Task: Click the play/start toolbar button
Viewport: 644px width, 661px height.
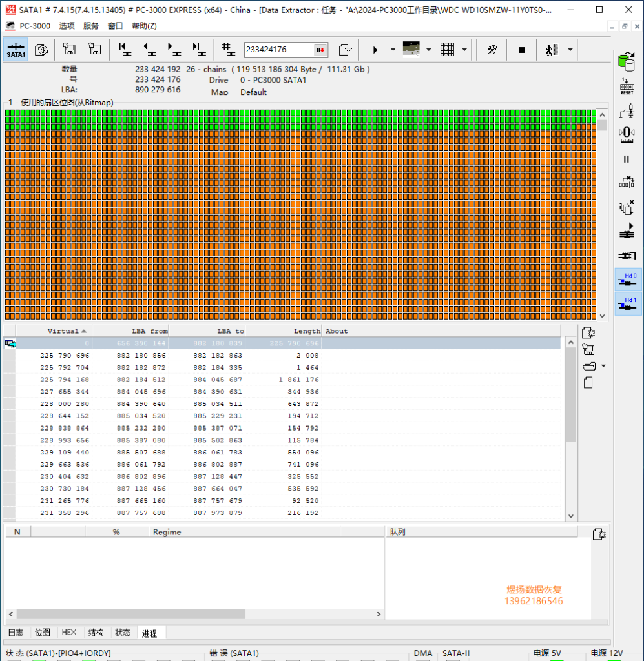Action: pyautogui.click(x=375, y=50)
